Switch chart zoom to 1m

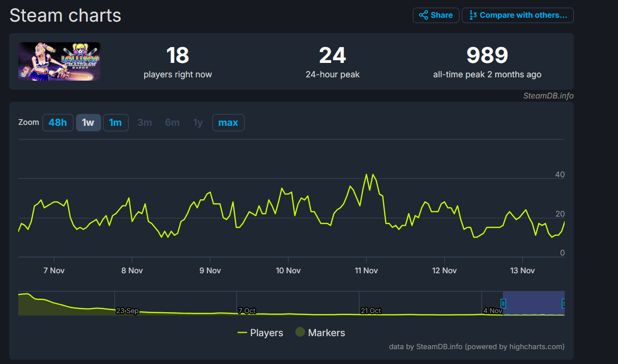click(115, 122)
